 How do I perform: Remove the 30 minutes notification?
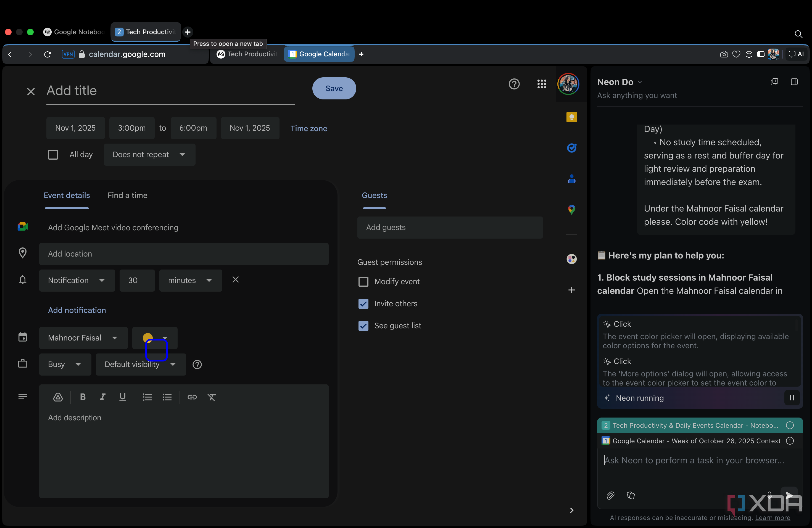(x=235, y=279)
